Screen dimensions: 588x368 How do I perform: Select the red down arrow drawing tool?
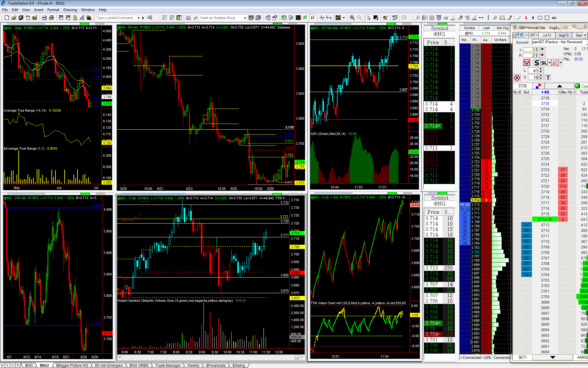pyautogui.click(x=526, y=18)
